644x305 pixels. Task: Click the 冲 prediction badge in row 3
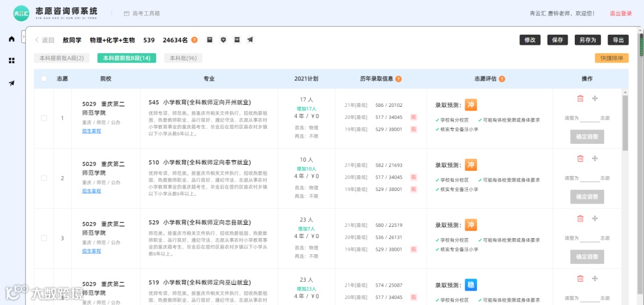(x=470, y=225)
